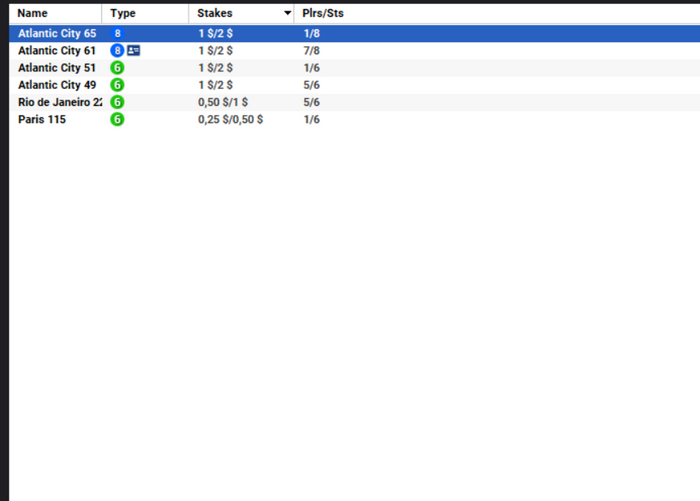700x501 pixels.
Task: Click the 1/6 players cell for Paris 115
Action: coord(312,119)
